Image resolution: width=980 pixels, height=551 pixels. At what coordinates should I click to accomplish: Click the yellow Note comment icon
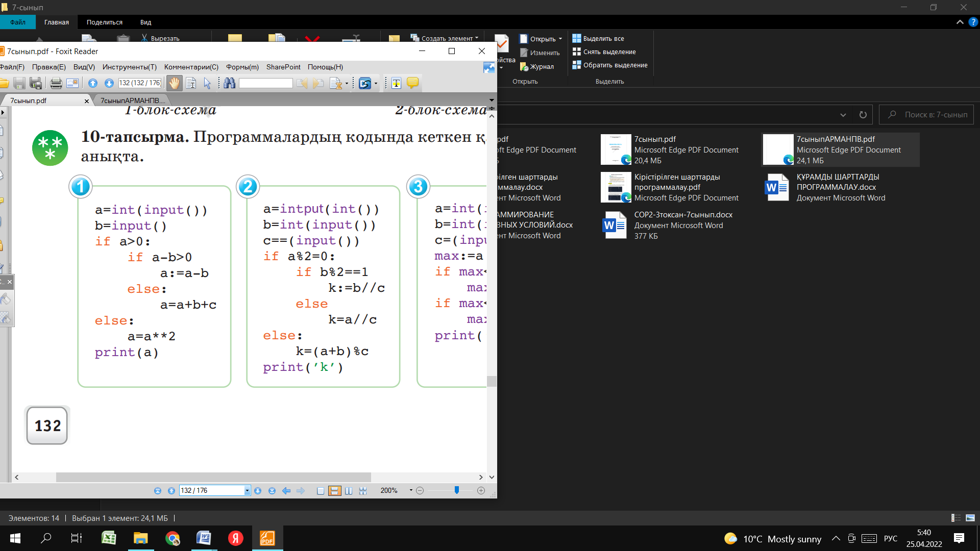[412, 83]
